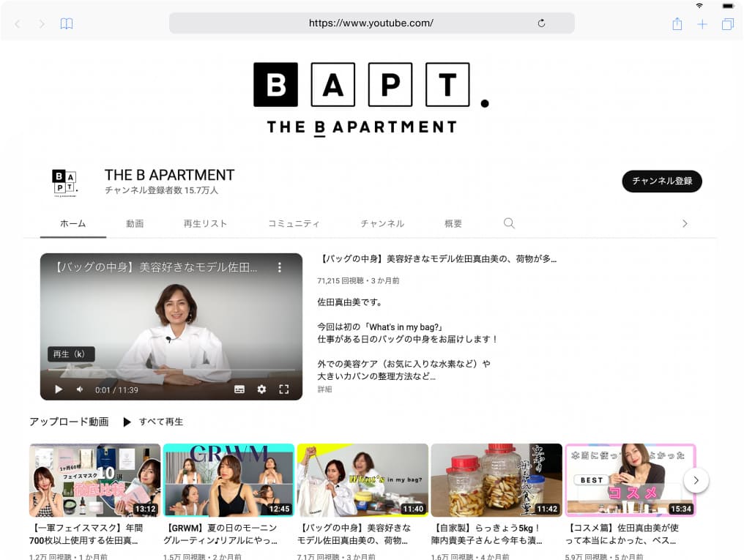Enable closed captions in the video player
The height and width of the screenshot is (560, 744).
point(239,389)
